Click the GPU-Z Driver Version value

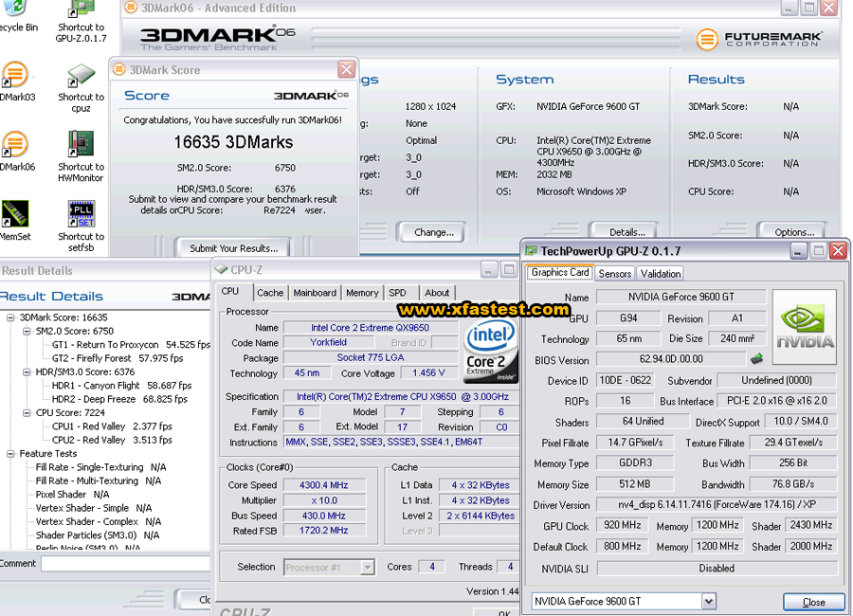point(717,504)
